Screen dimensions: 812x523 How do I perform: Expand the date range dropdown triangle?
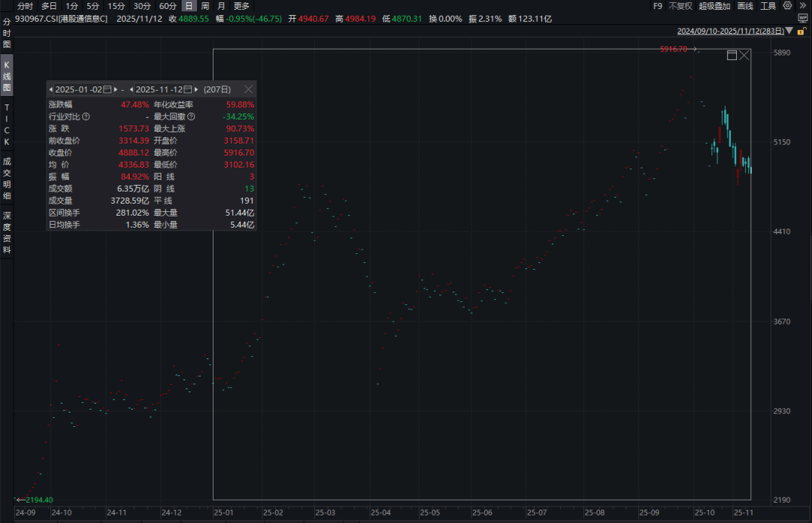tap(789, 32)
